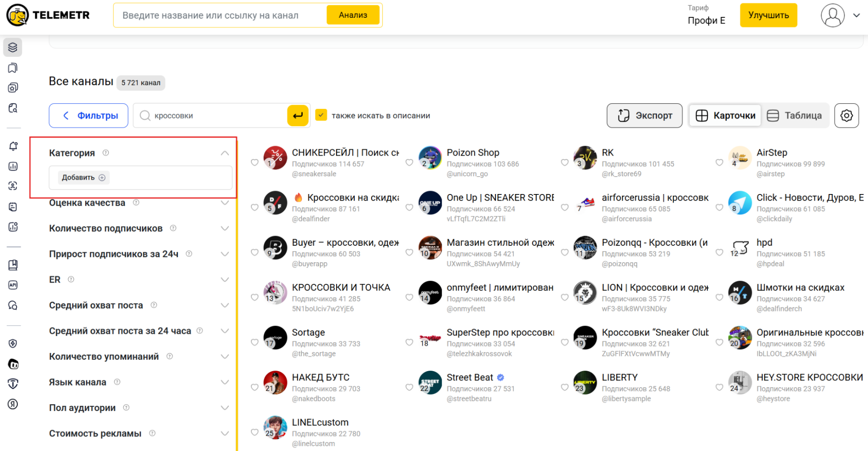Screen dimensions: 868x451
Task: Click the TELEMETR logo
Action: pos(48,15)
